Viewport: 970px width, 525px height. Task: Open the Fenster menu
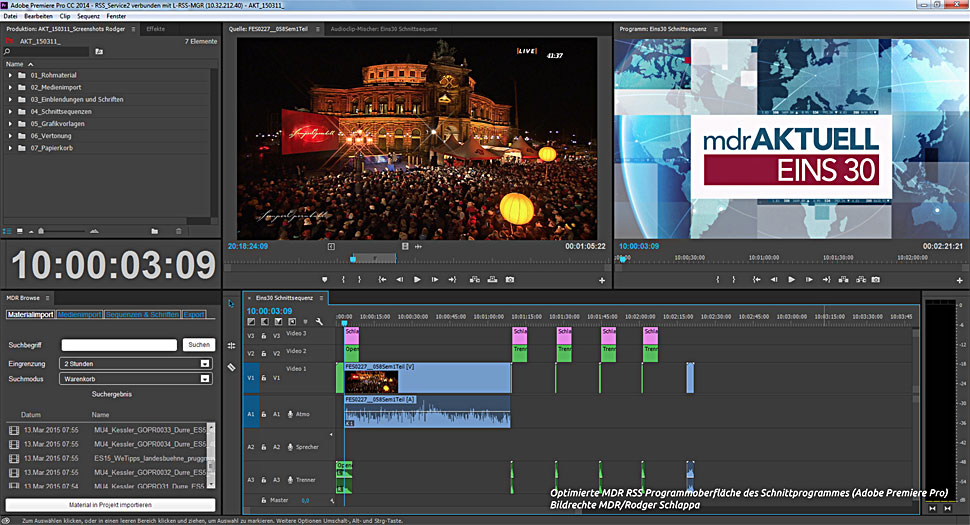[x=116, y=16]
